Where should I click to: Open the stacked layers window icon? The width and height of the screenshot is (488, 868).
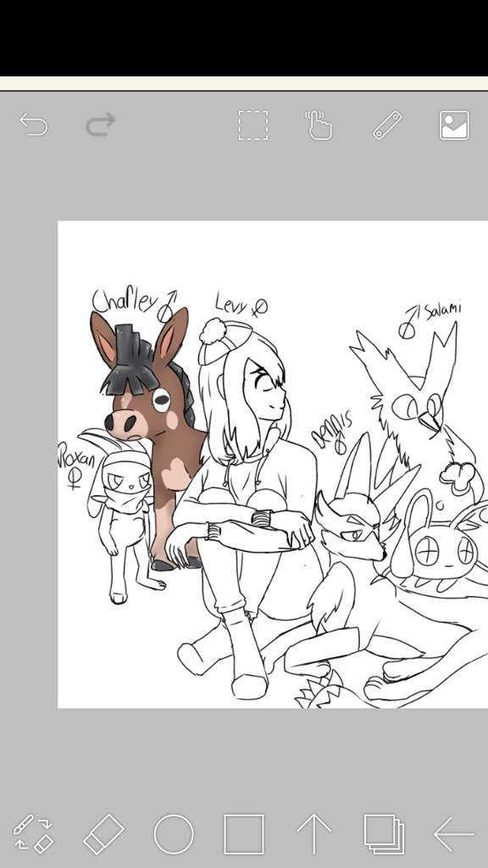click(x=384, y=834)
